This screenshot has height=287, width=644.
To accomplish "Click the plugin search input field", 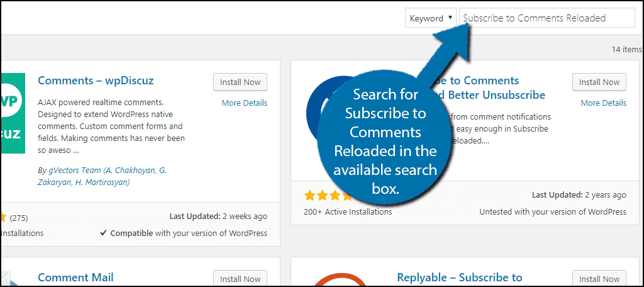I will [547, 18].
